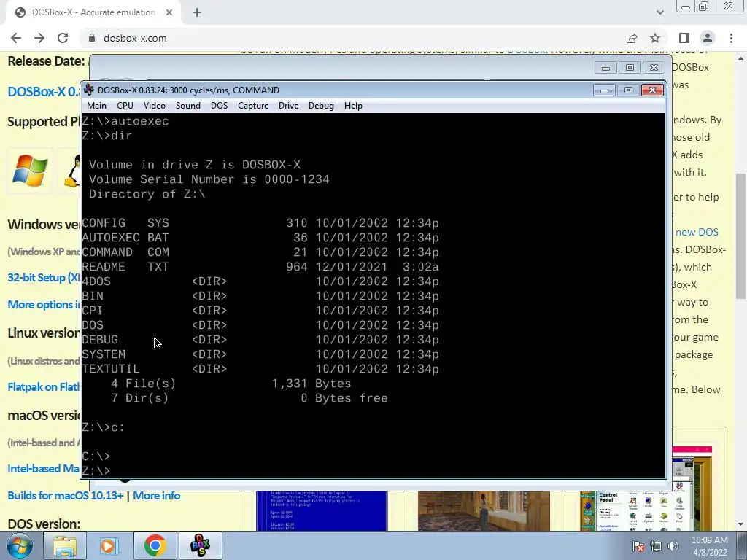
Task: Click the SYSTEM directory row
Action: pos(260,354)
